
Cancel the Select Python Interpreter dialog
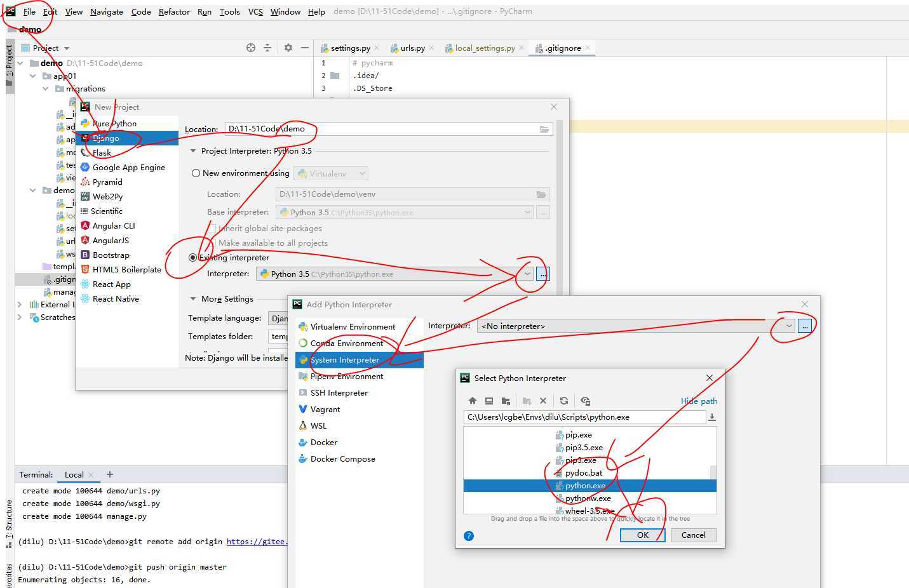click(694, 535)
